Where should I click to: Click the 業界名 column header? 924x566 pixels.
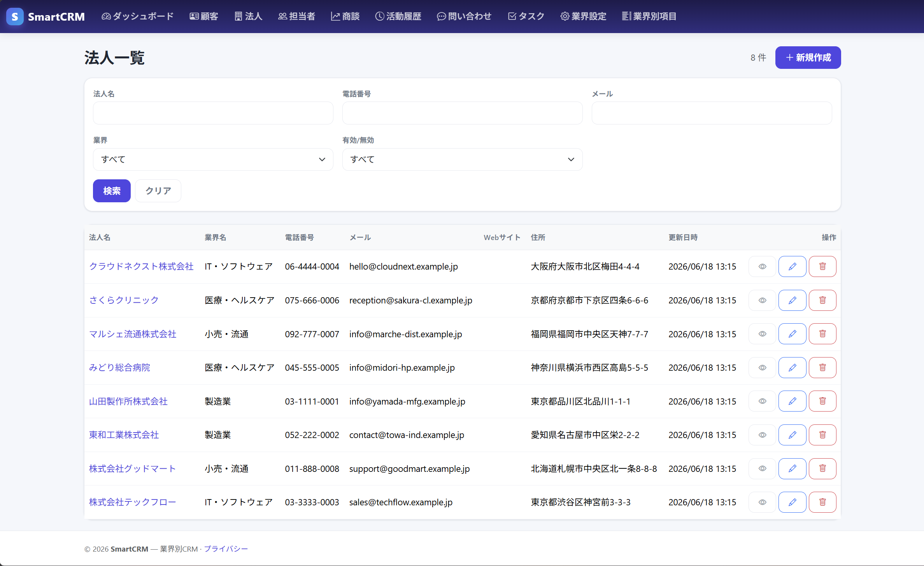click(216, 237)
